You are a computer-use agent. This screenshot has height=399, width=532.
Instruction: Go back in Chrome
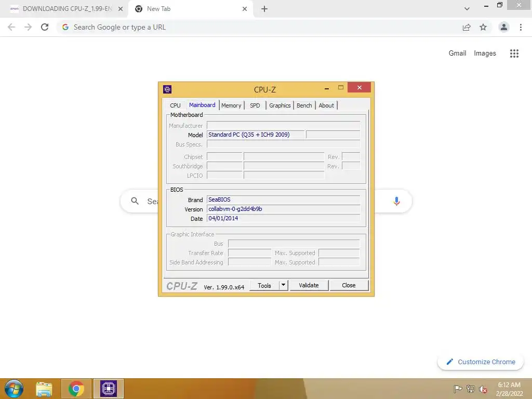click(x=11, y=27)
